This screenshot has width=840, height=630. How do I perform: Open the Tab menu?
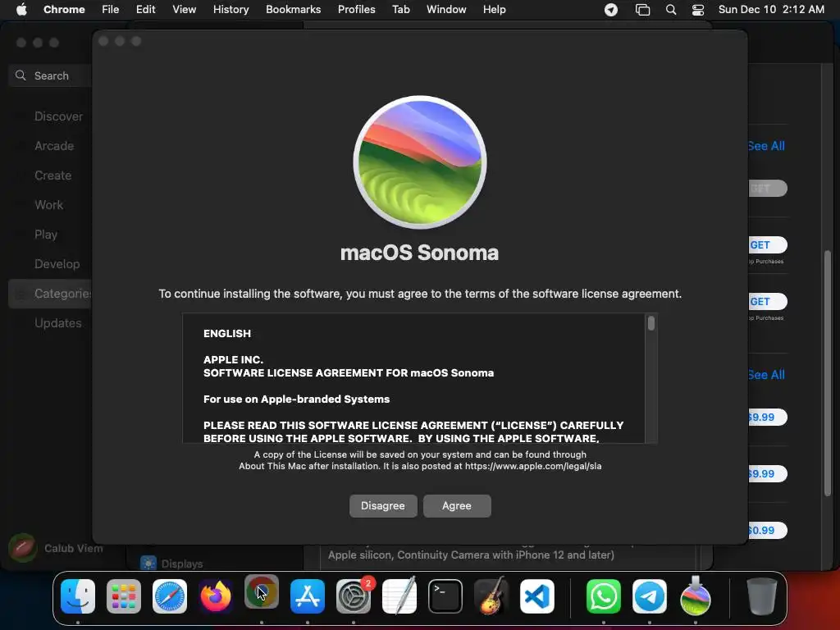tap(400, 9)
